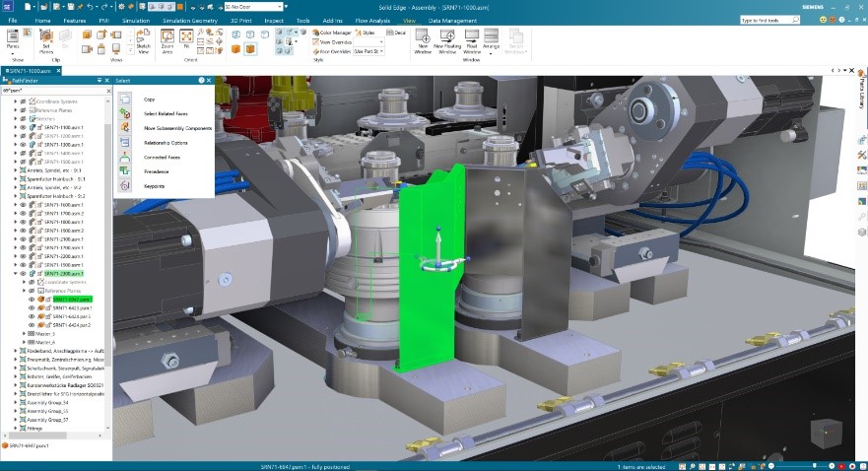Open the Inspect ribbon tab
This screenshot has height=471, width=868.
[274, 21]
